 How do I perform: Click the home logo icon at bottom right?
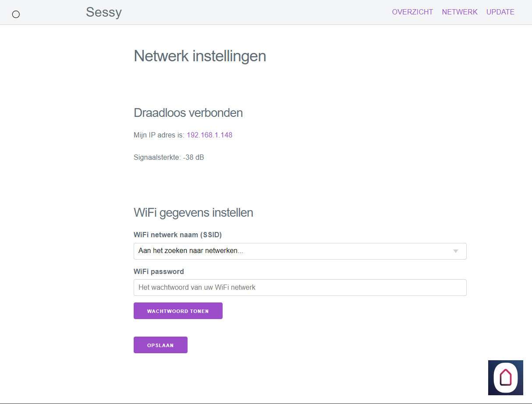(x=505, y=377)
